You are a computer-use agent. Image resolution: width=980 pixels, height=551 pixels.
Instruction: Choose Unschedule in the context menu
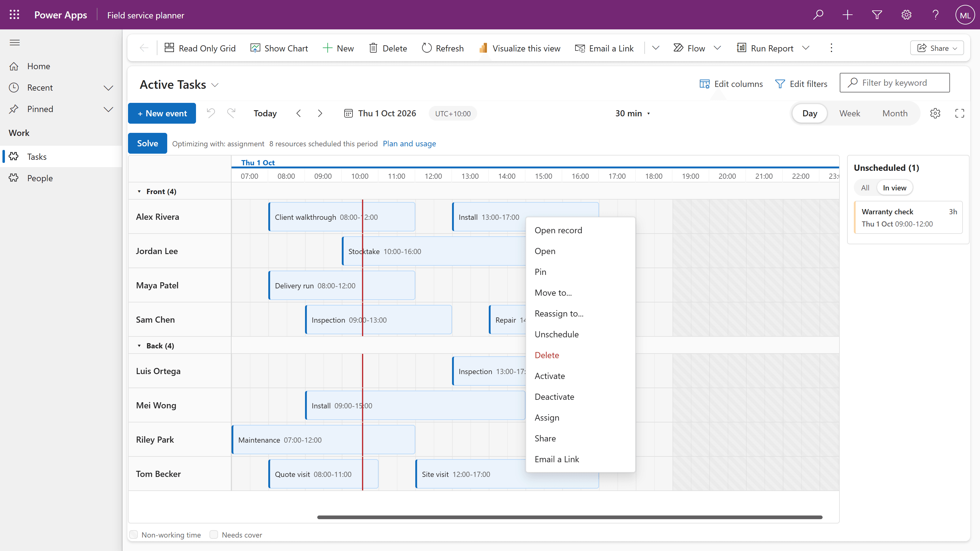(581, 334)
